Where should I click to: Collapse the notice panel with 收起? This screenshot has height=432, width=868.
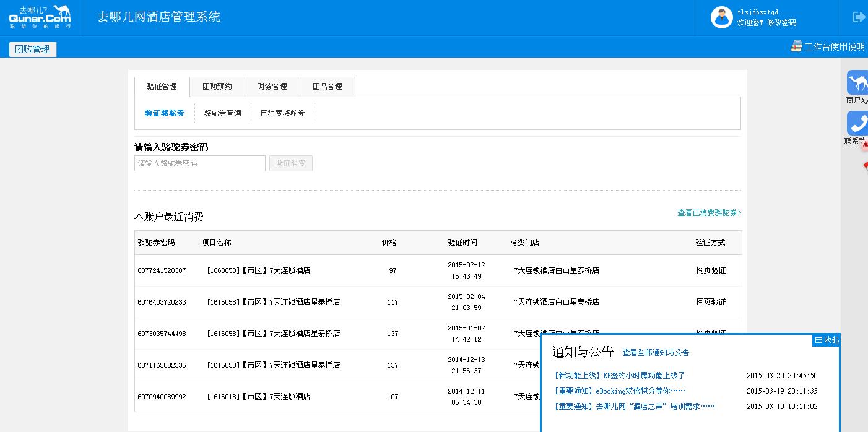click(827, 340)
